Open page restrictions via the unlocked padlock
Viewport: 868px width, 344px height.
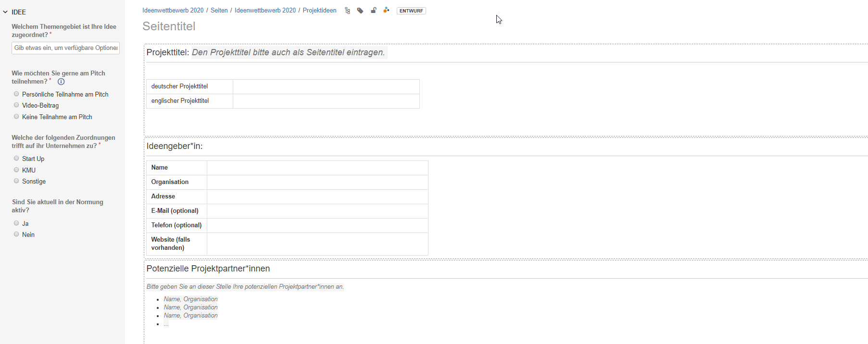point(373,11)
